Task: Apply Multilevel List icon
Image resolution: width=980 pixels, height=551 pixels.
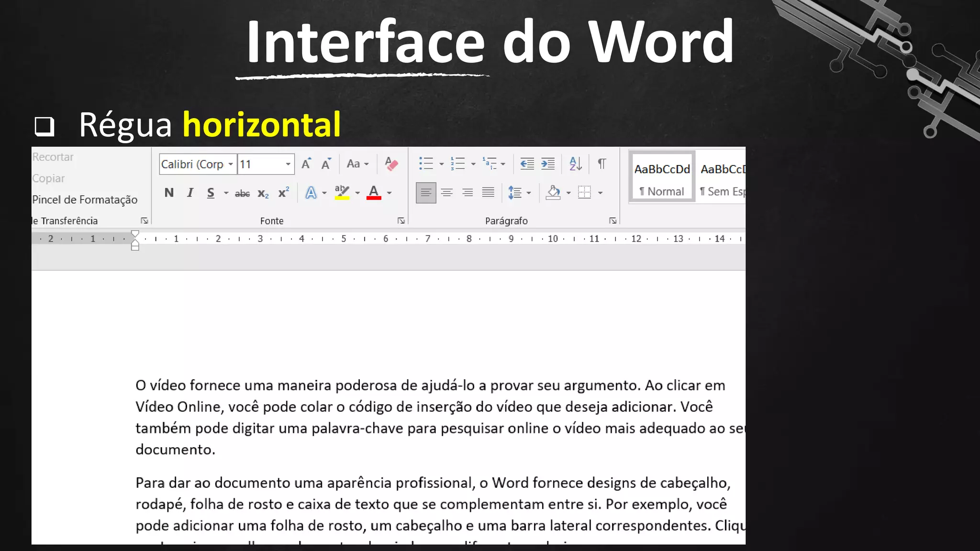Action: coord(490,164)
